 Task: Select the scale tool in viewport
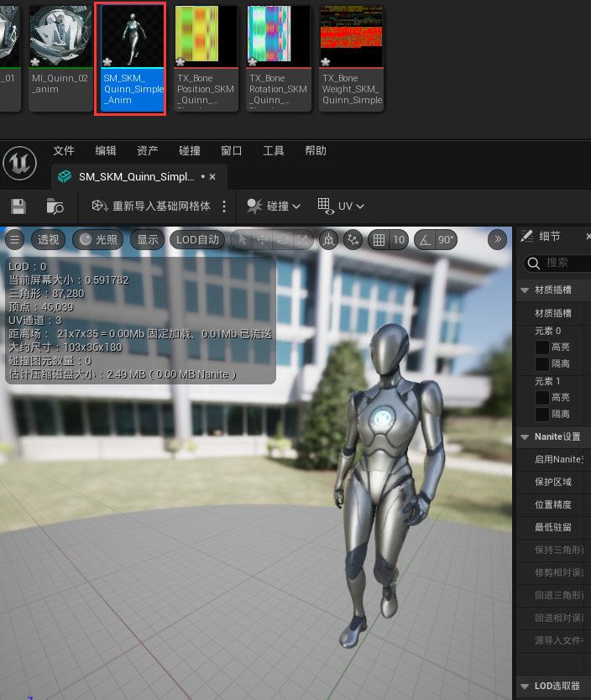coord(303,240)
